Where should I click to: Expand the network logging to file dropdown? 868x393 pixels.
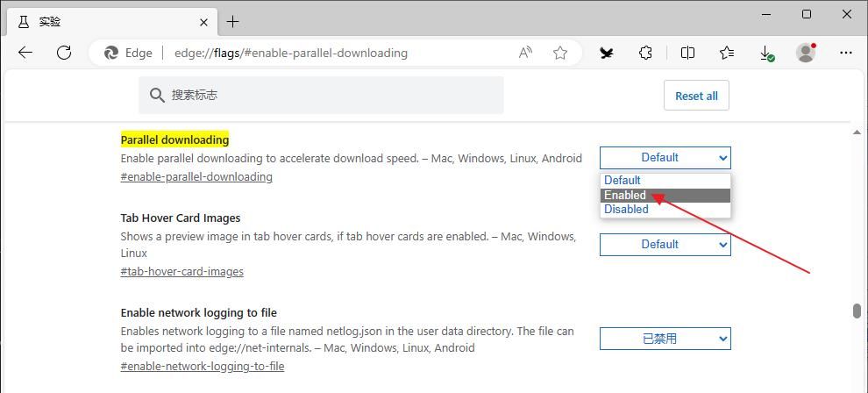tap(665, 339)
